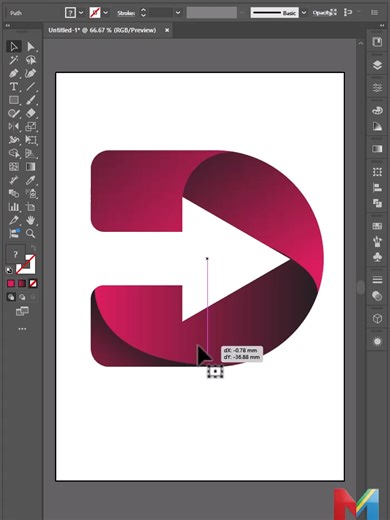Viewport: 390px width, 520px height.
Task: Select the Slice tool
Action: [14, 220]
